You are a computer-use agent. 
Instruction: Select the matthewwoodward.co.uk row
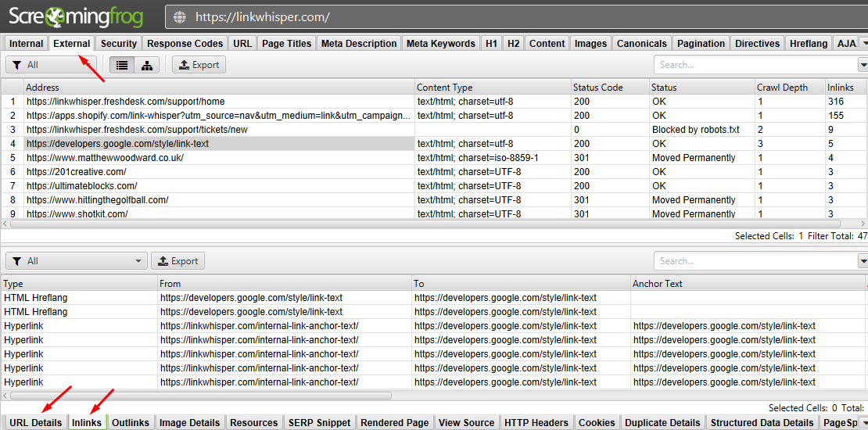(x=434, y=158)
